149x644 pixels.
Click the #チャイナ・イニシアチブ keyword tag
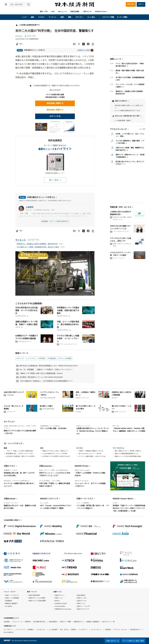(x=26, y=358)
